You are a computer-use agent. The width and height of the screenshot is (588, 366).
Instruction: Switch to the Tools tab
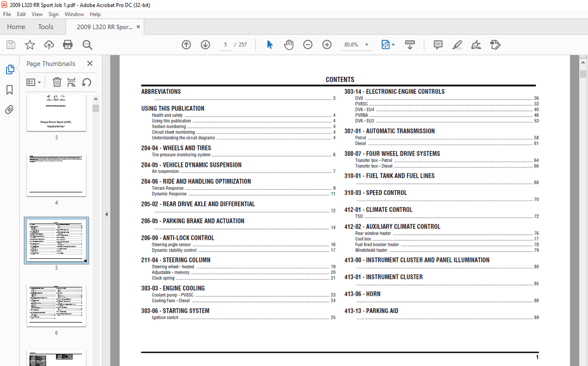pyautogui.click(x=46, y=27)
